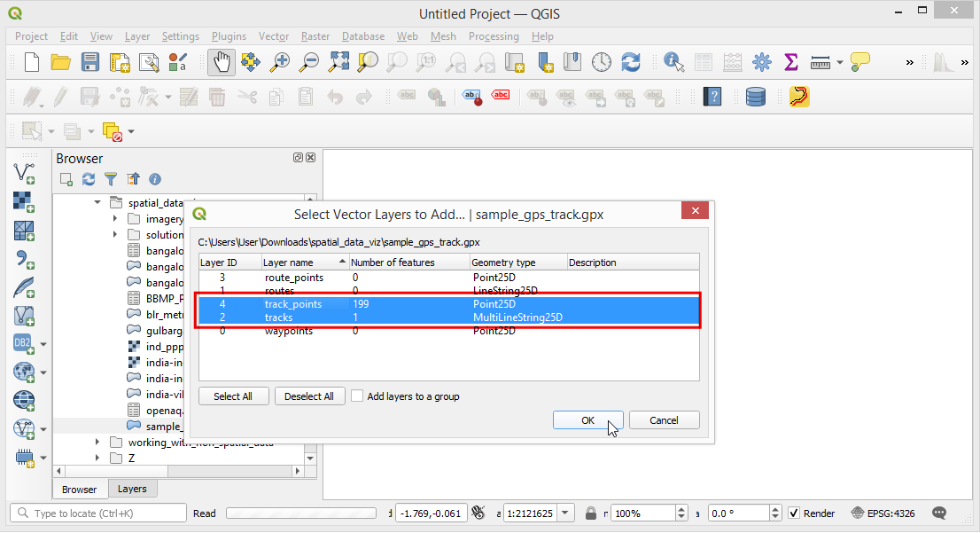Switch to the Layers tab
The image size is (980, 533).
coord(132,489)
